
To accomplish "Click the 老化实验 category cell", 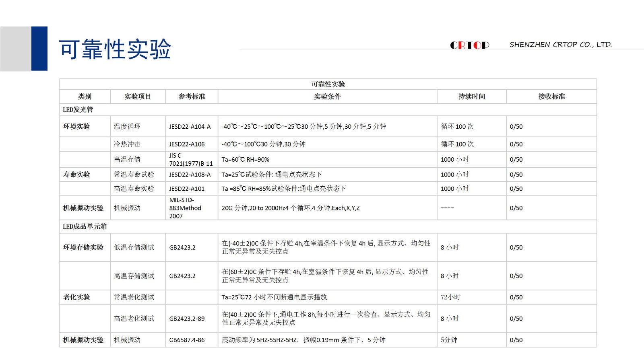I will 85,297.
